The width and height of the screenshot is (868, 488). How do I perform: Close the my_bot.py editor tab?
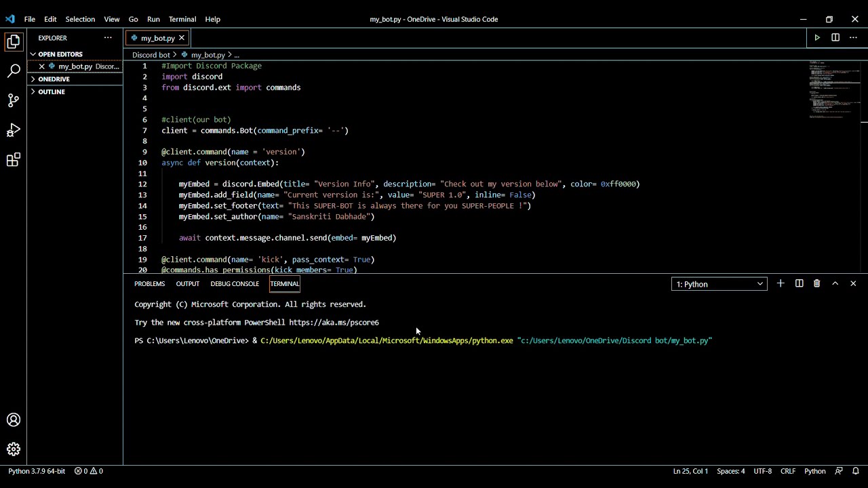(182, 38)
